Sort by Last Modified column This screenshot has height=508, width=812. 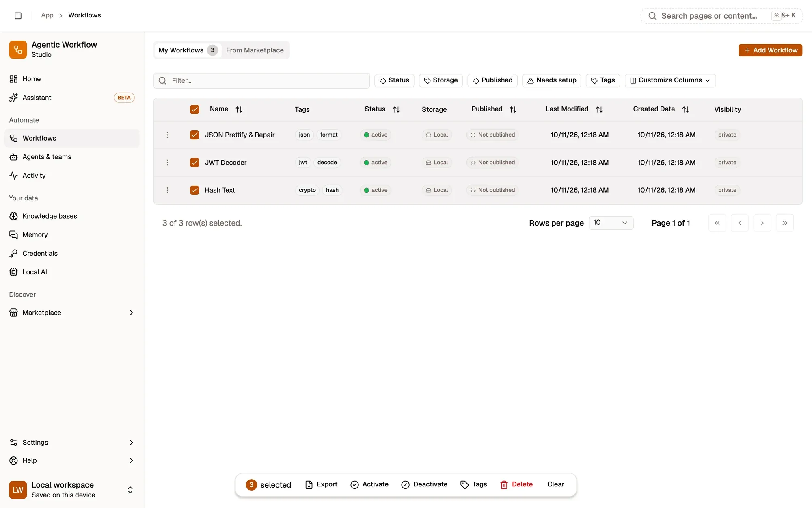click(574, 109)
